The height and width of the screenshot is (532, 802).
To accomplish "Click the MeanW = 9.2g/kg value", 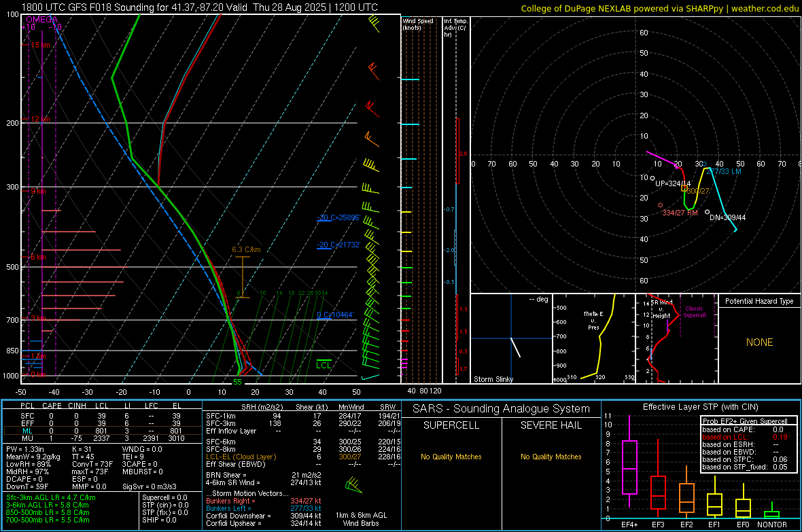I will 33,457.
